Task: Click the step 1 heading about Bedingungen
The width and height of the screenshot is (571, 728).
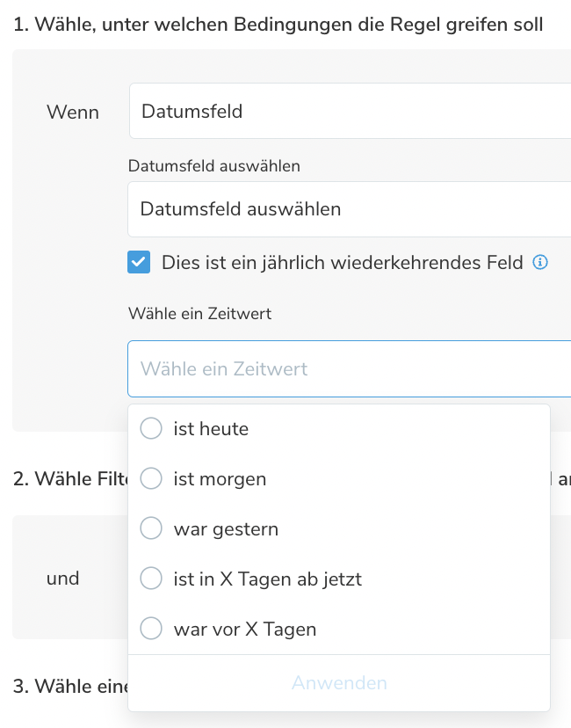Action: pyautogui.click(x=278, y=25)
